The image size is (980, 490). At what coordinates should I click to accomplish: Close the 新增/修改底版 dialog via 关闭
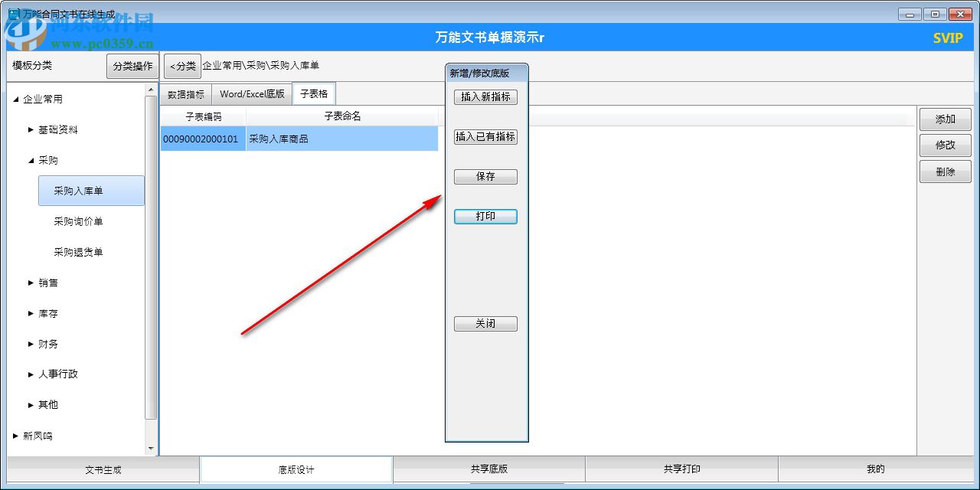(485, 323)
